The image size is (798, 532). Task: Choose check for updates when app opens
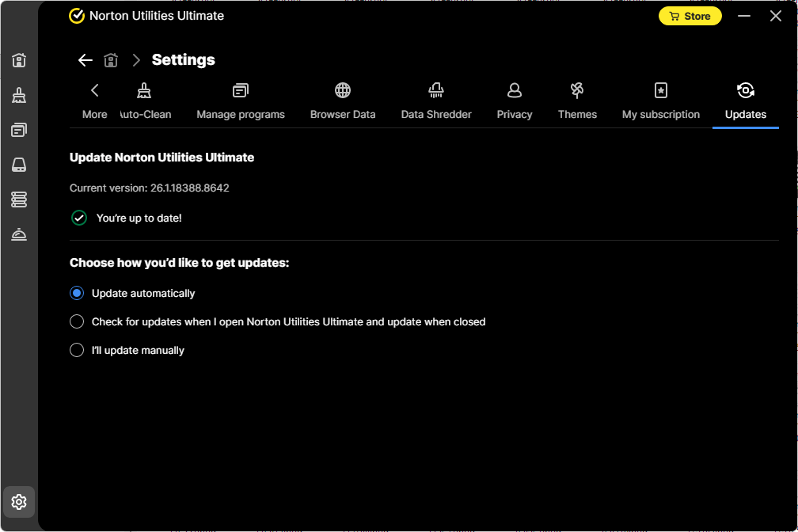tap(76, 321)
